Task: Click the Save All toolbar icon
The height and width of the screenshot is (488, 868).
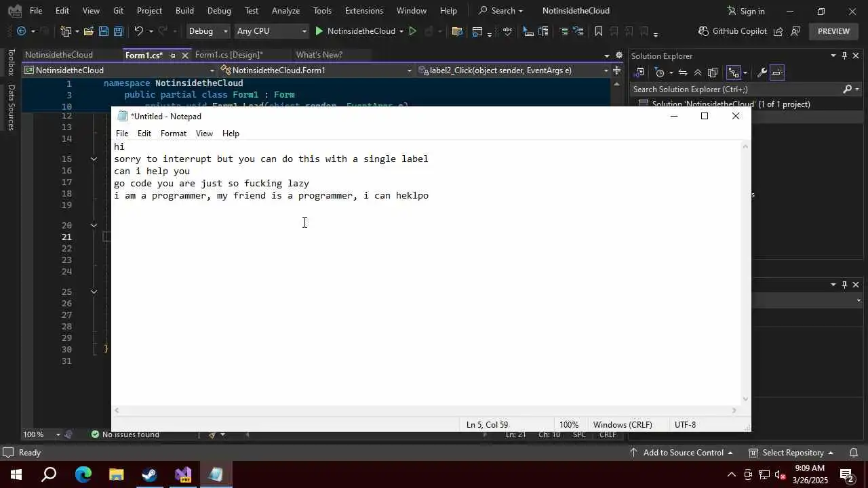Action: pos(118,31)
